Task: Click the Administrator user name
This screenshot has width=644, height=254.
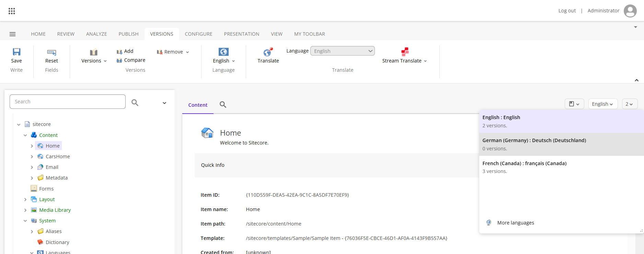Action: point(603,11)
